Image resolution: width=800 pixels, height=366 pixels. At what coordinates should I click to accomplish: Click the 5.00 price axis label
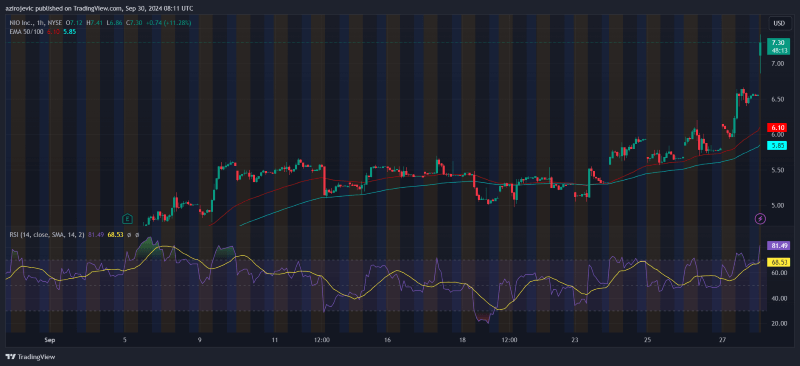778,206
